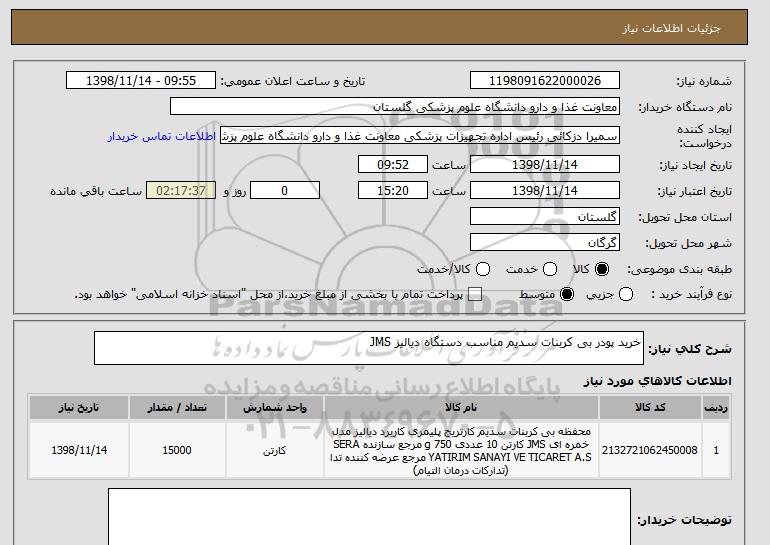Select the کالا/خدمت radio button

483,269
